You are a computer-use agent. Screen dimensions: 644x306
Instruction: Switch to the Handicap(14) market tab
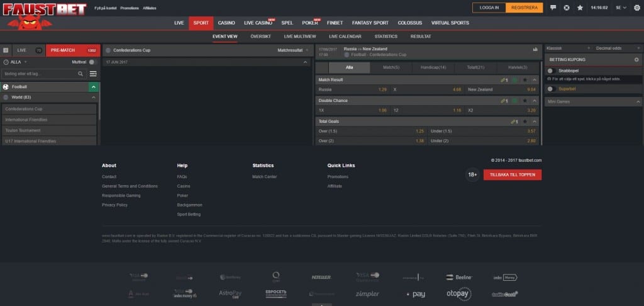(x=433, y=67)
